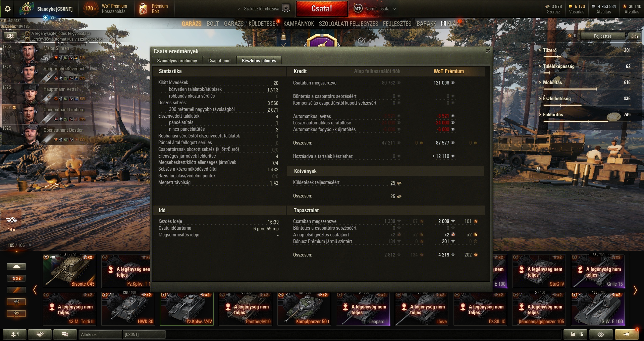This screenshot has height=341, width=644.
Task: Open the KÜLDETÉSEK menu
Action: pos(263,24)
